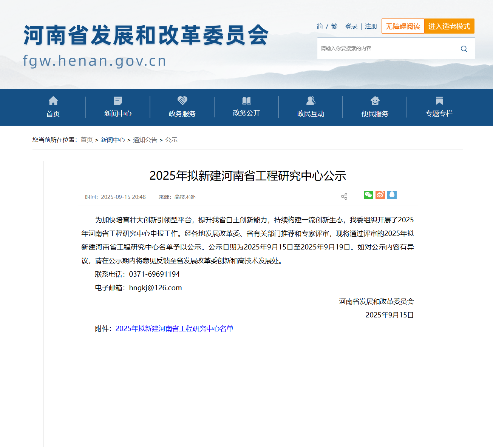Open the 专题专栏 navigation menu
Viewport: 493px width, 448px height.
439,113
